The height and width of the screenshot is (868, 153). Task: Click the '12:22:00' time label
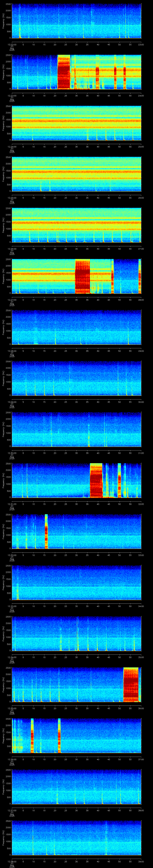click(12, 44)
